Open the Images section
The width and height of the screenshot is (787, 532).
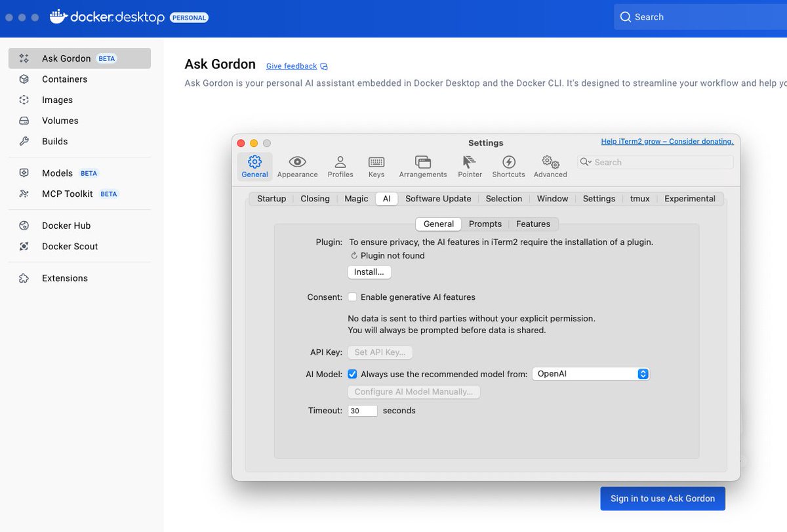[56, 100]
